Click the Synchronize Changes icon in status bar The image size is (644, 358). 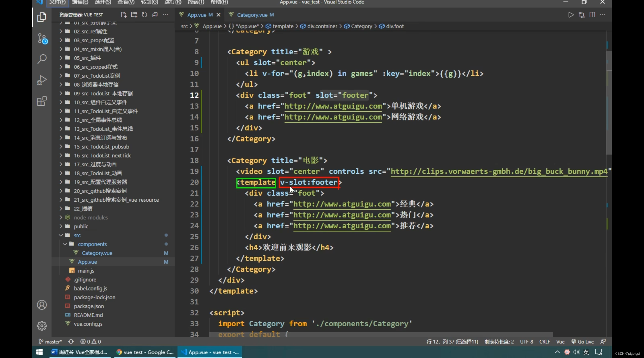pos(71,342)
